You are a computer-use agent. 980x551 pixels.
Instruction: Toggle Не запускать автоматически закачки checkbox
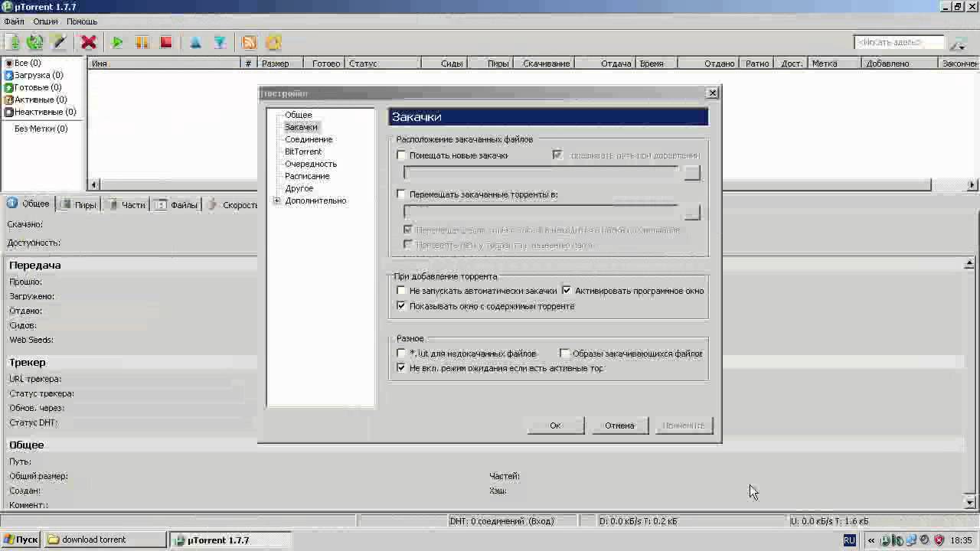pyautogui.click(x=401, y=291)
